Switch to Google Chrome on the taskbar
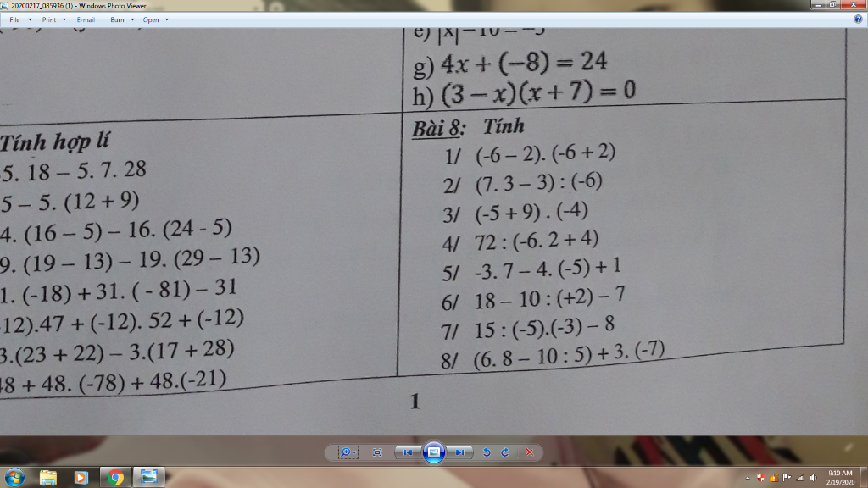This screenshot has width=868, height=488. pyautogui.click(x=115, y=477)
